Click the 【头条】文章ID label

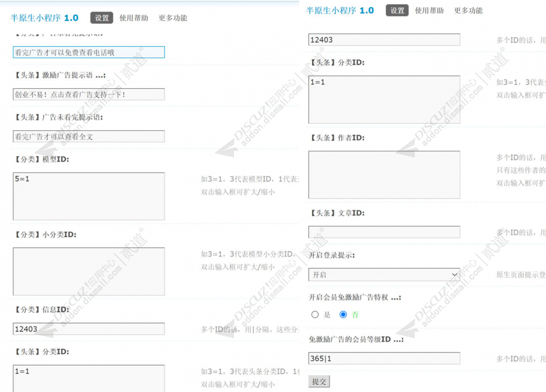[x=337, y=213]
